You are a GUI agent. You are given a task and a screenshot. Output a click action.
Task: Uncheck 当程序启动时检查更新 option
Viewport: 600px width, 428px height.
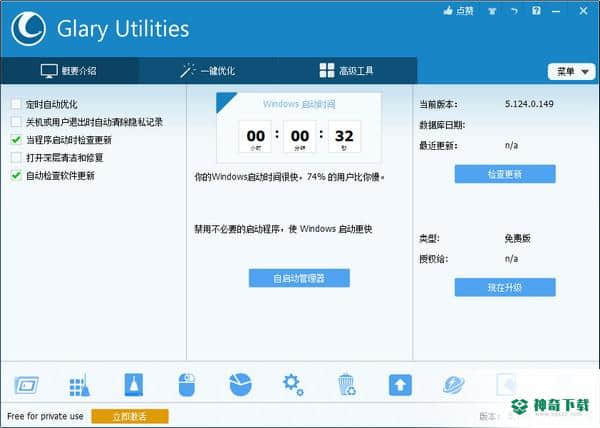16,140
